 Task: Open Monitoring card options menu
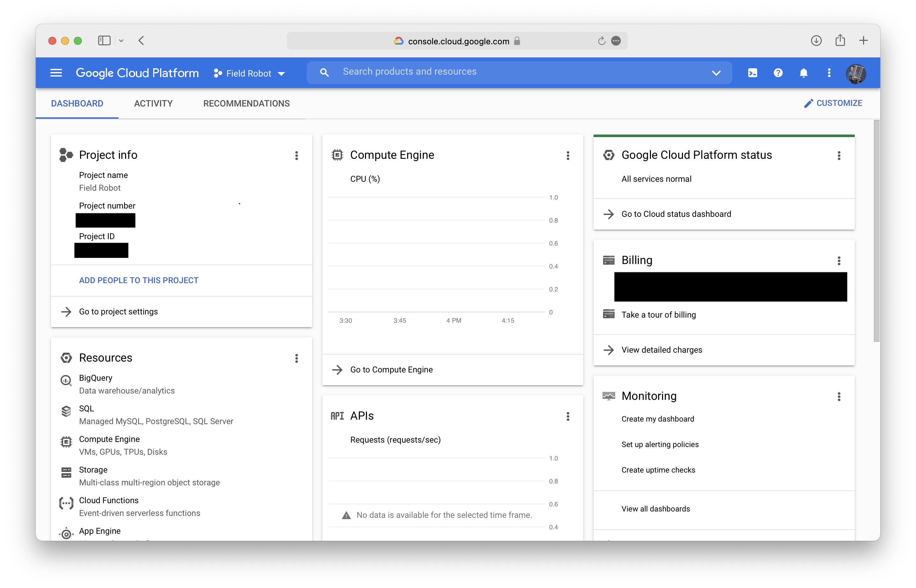[x=839, y=397]
